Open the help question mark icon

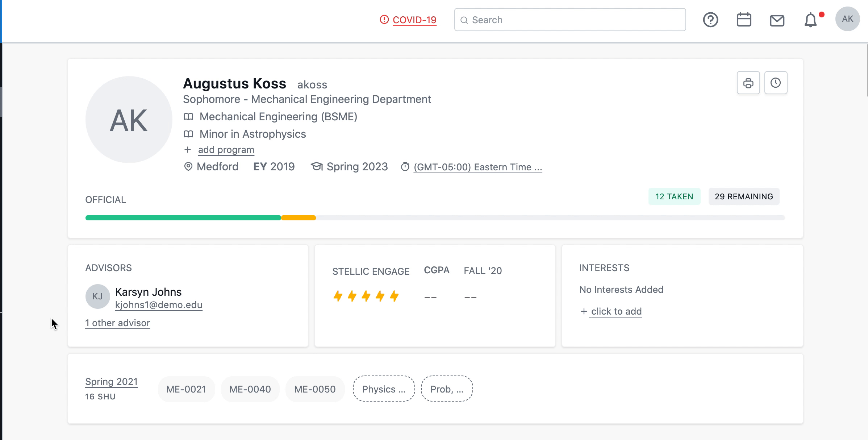[710, 20]
